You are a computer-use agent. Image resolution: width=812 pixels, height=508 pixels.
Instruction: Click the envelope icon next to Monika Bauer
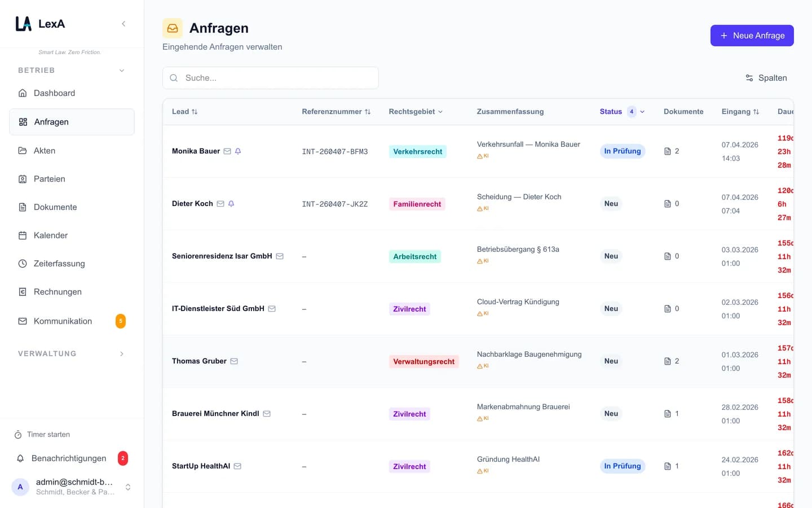pos(227,151)
